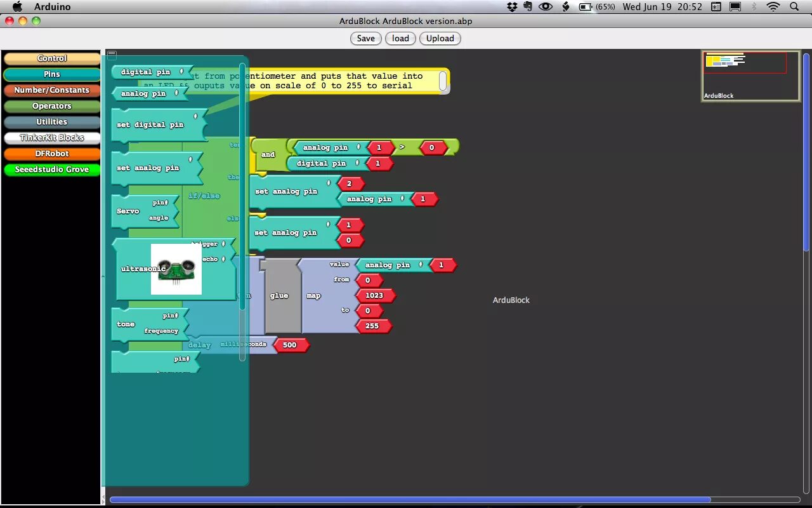Select the analog pin block in palette

[149, 93]
